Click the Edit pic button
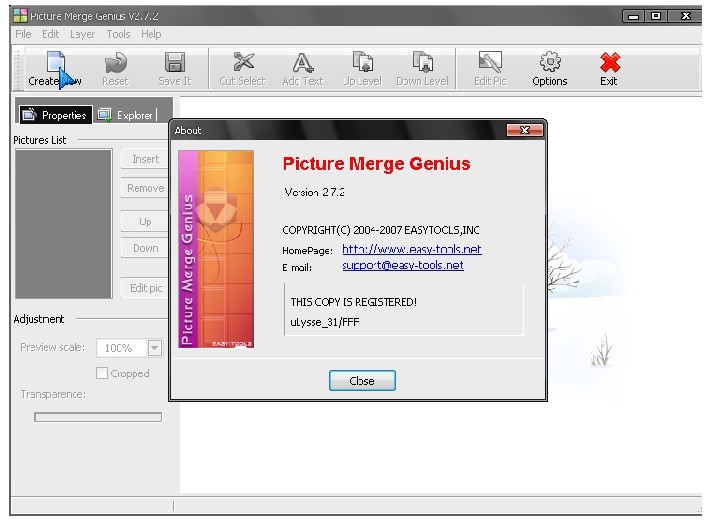The width and height of the screenshot is (708, 521). (x=145, y=288)
